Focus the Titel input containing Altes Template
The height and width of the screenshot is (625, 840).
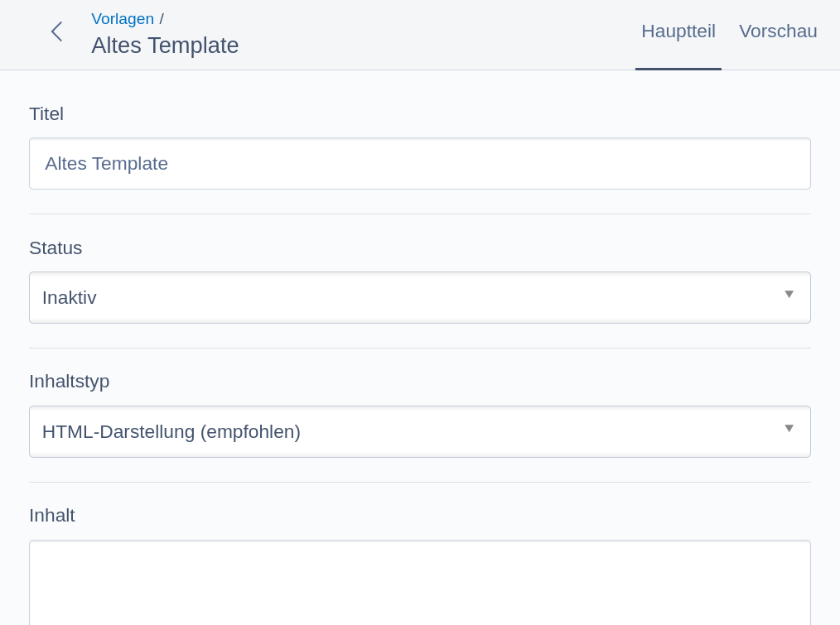pyautogui.click(x=420, y=163)
